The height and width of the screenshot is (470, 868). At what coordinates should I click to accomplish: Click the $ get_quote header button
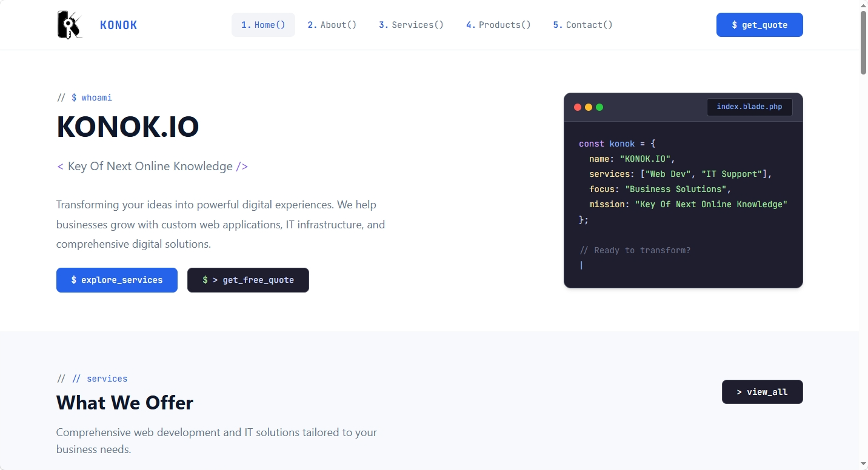[760, 25]
